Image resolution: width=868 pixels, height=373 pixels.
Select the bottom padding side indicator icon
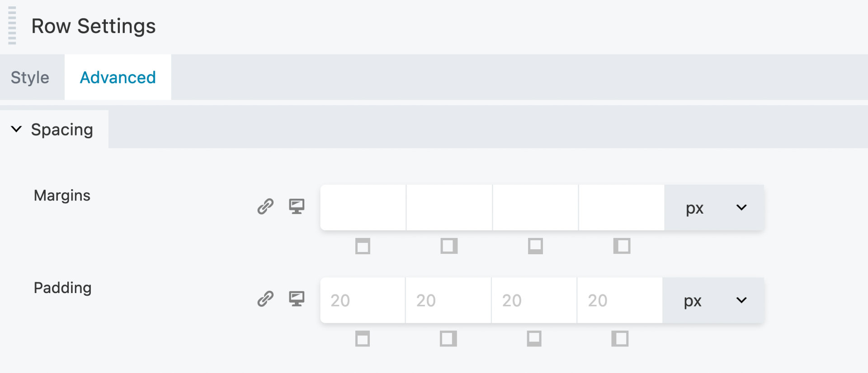pos(535,339)
